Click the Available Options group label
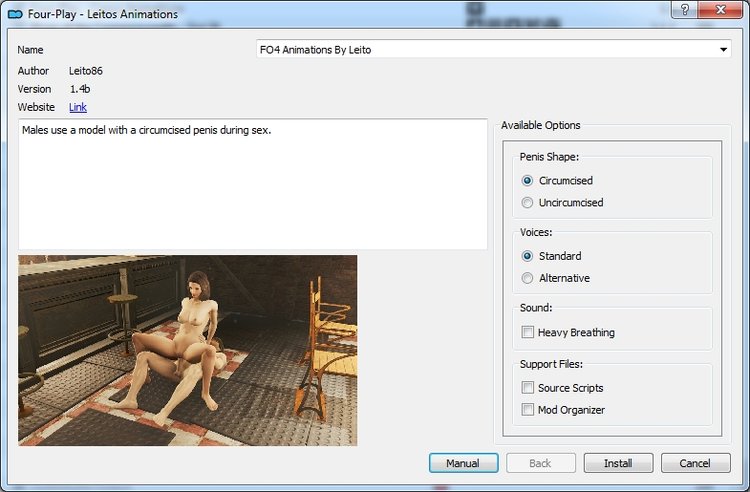The height and width of the screenshot is (492, 750). [540, 125]
